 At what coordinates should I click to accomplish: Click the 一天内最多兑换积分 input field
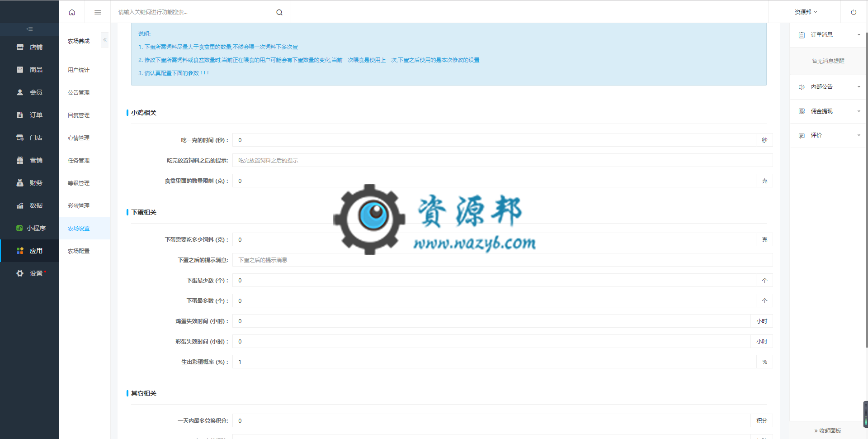pos(491,421)
